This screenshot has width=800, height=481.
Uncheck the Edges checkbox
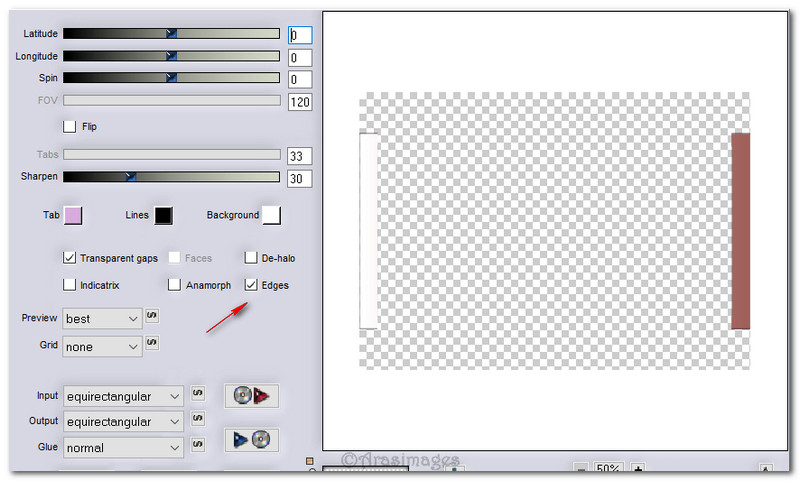pyautogui.click(x=251, y=285)
